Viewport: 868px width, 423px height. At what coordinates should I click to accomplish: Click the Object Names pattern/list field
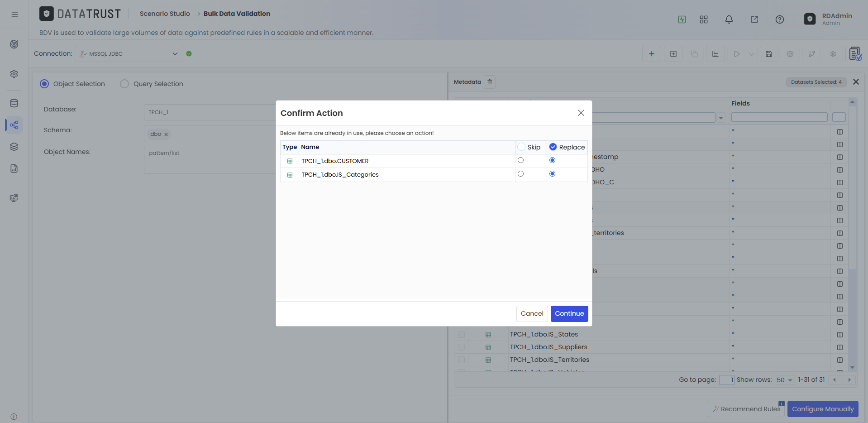210,160
